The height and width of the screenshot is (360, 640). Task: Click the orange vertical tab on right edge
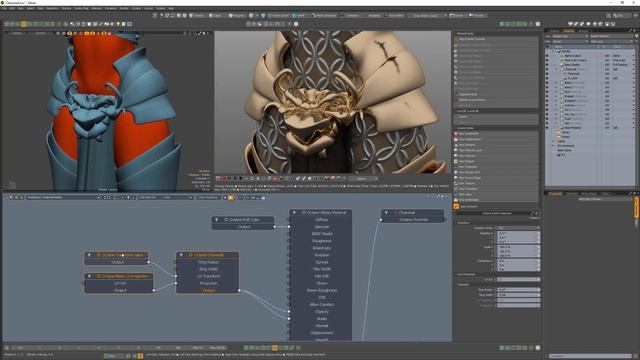coord(636,208)
